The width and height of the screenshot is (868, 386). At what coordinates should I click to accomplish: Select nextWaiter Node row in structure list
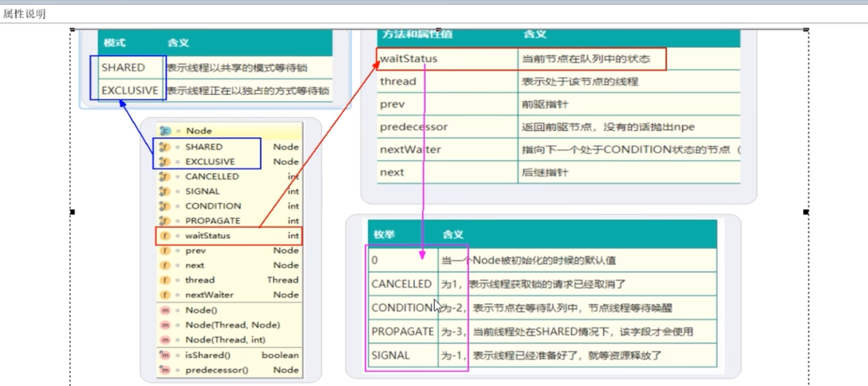point(230,295)
